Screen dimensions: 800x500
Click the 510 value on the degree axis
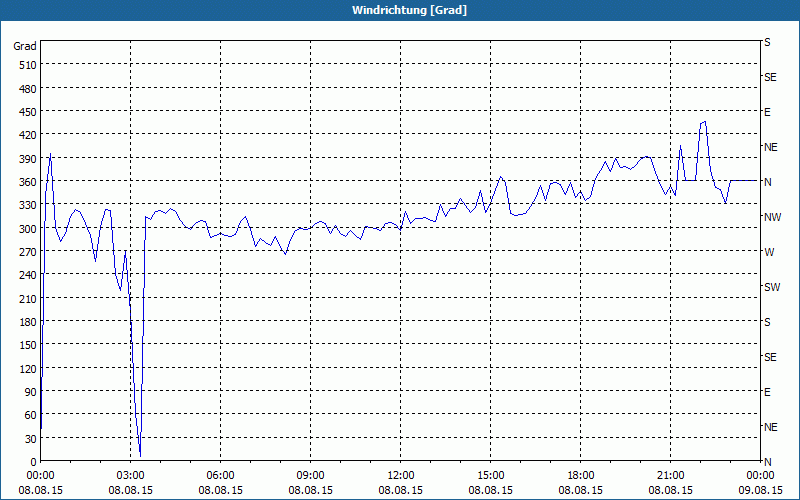[x=29, y=65]
